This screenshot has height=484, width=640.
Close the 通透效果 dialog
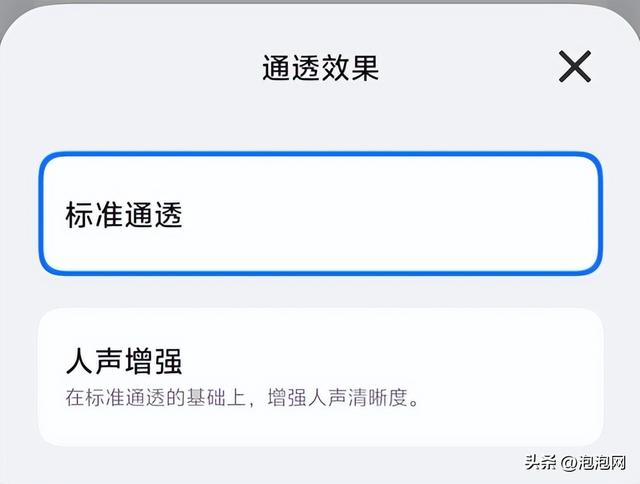[x=575, y=67]
